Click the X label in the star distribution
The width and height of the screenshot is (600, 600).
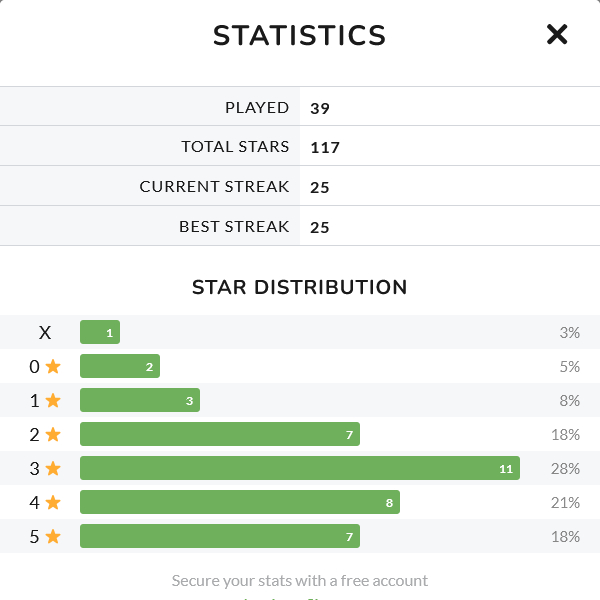[45, 333]
